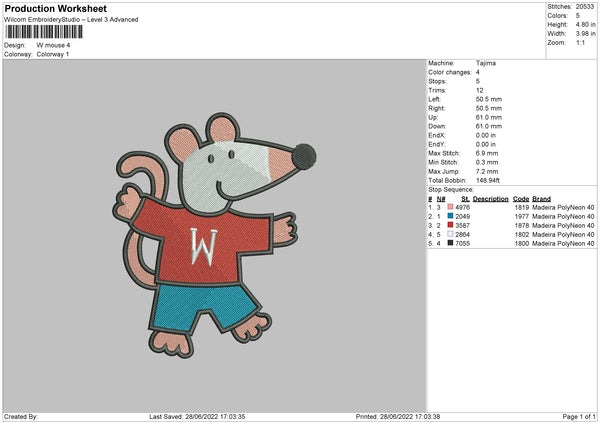Click the white thread swatch for stitch count 2864
Image resolution: width=600 pixels, height=424 pixels.
(x=450, y=234)
